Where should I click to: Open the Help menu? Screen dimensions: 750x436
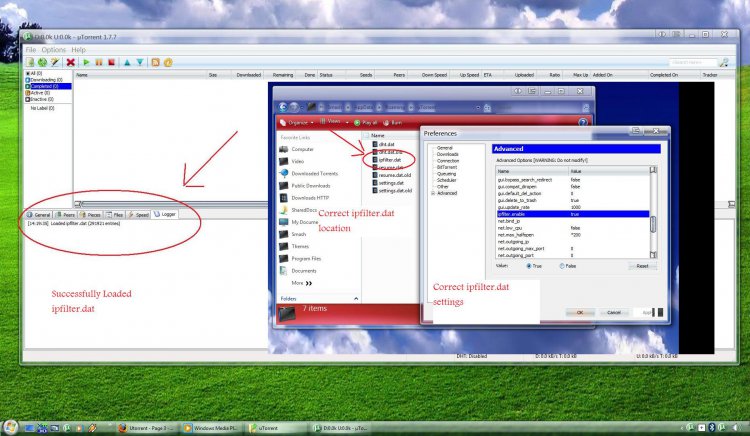click(78, 50)
